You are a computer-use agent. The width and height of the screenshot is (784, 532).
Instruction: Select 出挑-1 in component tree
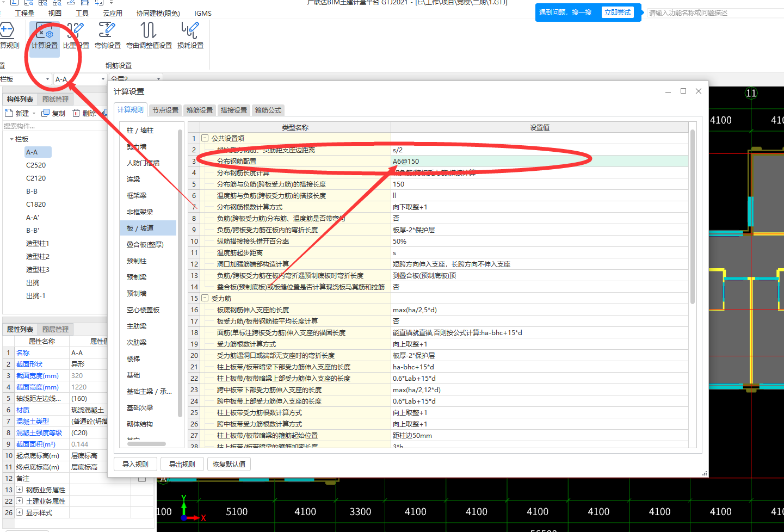click(x=36, y=295)
